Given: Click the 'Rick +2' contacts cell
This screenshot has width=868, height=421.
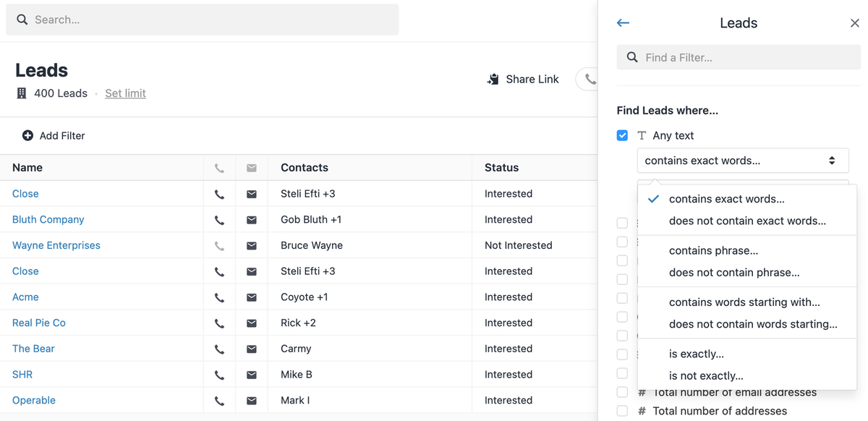Looking at the screenshot, I should [x=298, y=323].
